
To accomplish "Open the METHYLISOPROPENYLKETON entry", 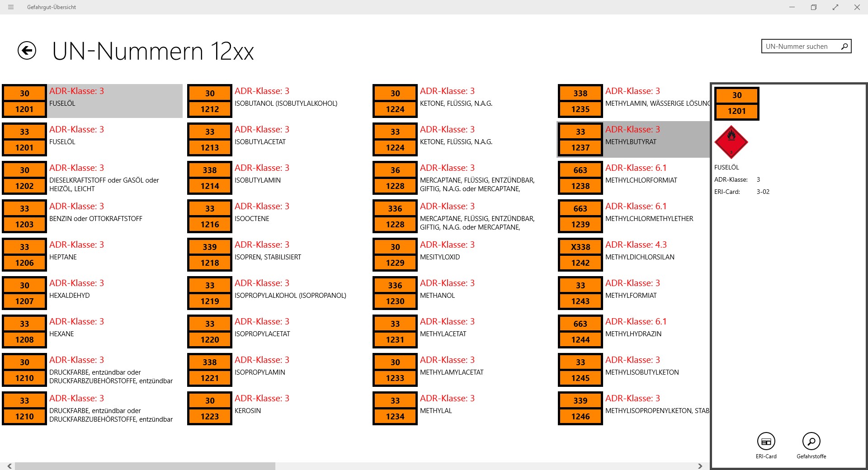I will click(634, 409).
